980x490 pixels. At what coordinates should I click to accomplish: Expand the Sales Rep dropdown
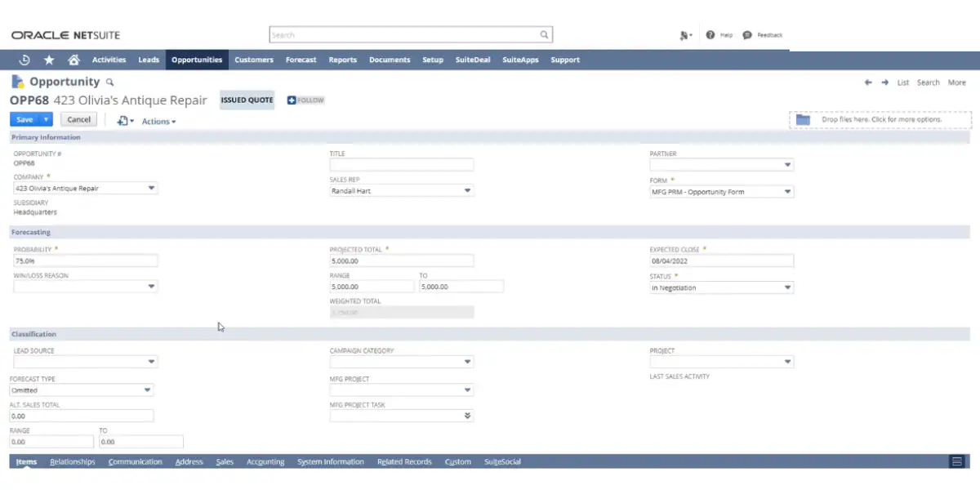pos(467,191)
